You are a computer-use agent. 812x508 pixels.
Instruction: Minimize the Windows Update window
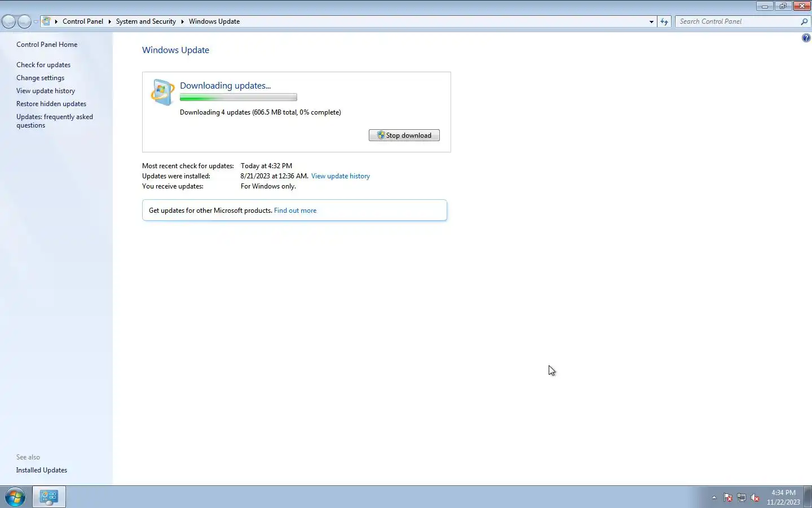[765, 6]
